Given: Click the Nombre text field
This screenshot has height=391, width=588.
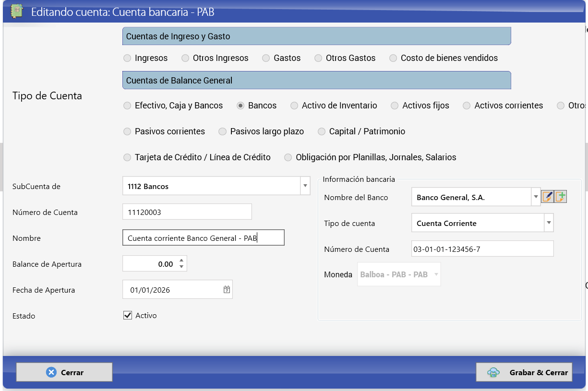Looking at the screenshot, I should [204, 238].
